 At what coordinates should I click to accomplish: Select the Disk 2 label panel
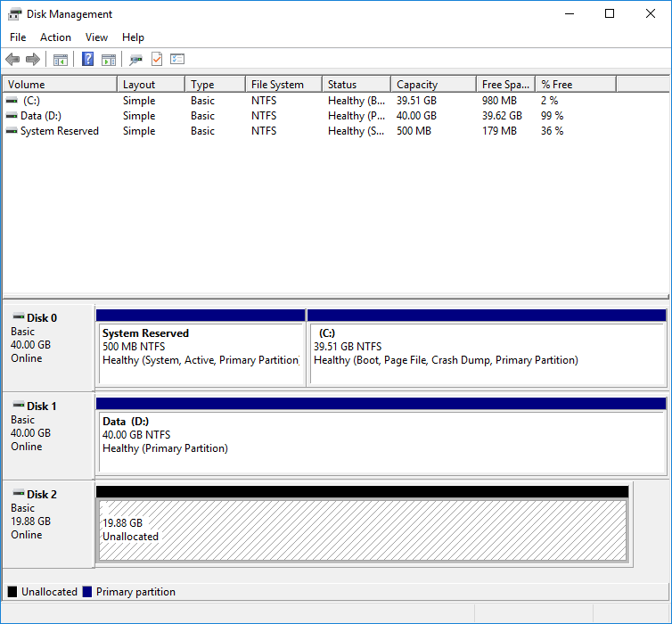click(48, 524)
